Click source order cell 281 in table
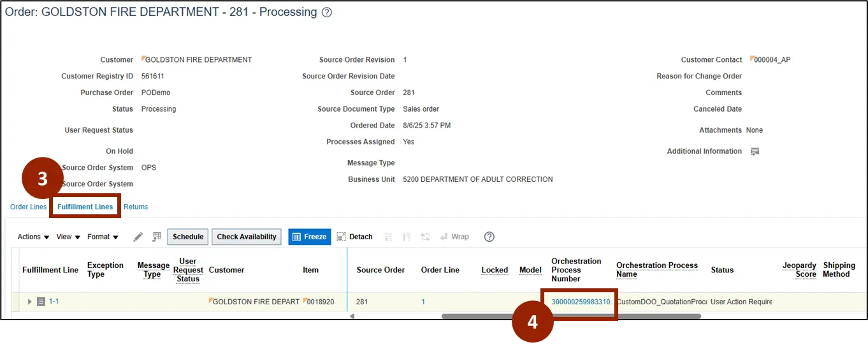The image size is (868, 347). click(362, 302)
